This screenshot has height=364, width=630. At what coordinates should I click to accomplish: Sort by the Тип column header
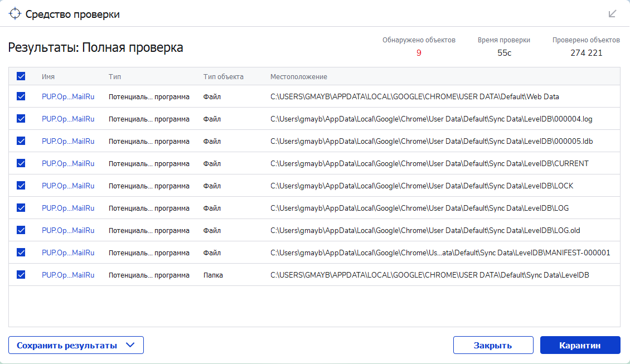coord(114,77)
